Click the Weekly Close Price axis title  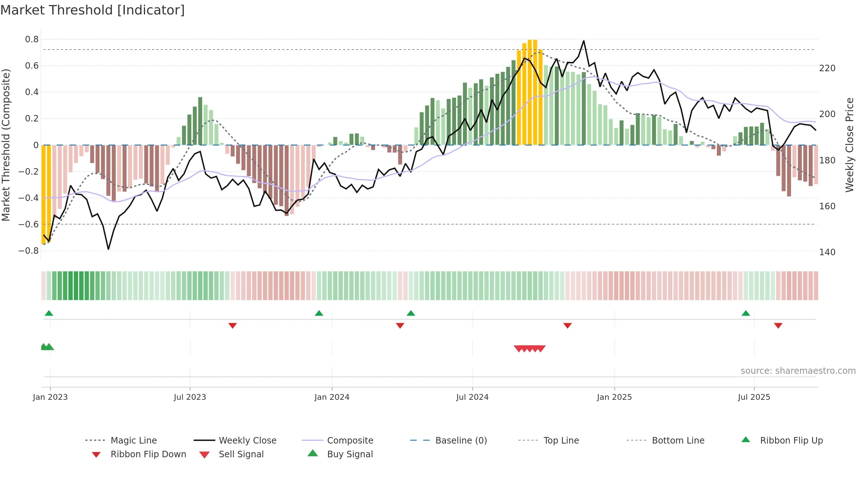(850, 145)
